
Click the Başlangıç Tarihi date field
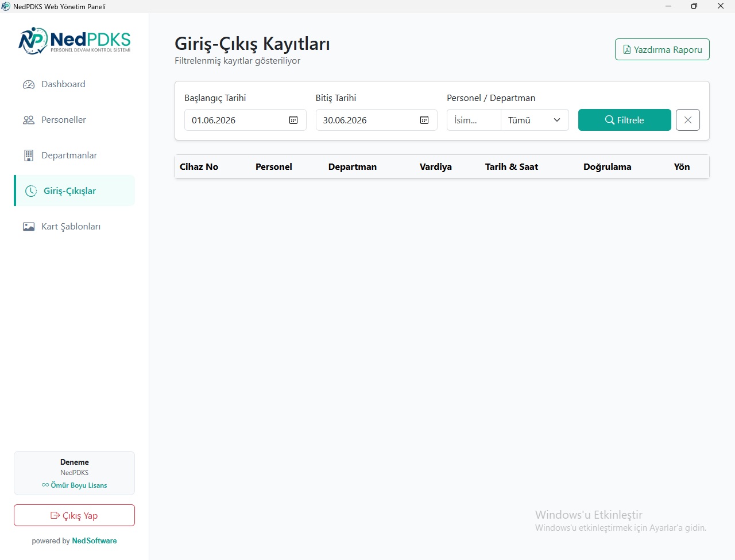(x=245, y=120)
